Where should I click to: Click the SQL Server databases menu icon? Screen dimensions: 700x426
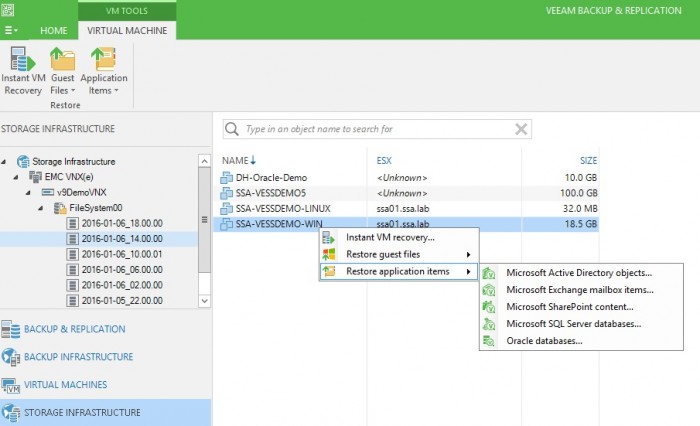click(x=489, y=324)
